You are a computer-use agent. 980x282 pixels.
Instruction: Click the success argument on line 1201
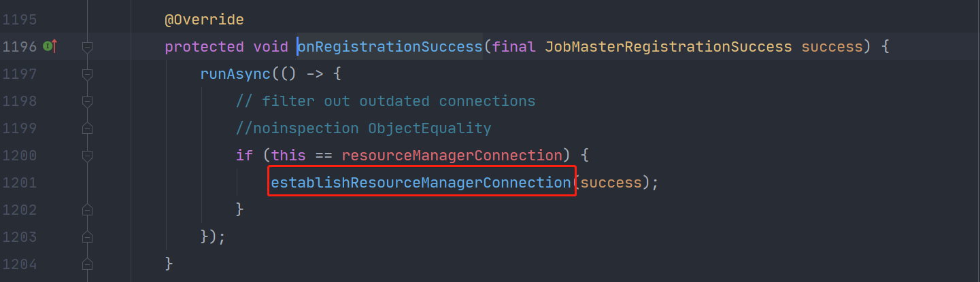611,182
